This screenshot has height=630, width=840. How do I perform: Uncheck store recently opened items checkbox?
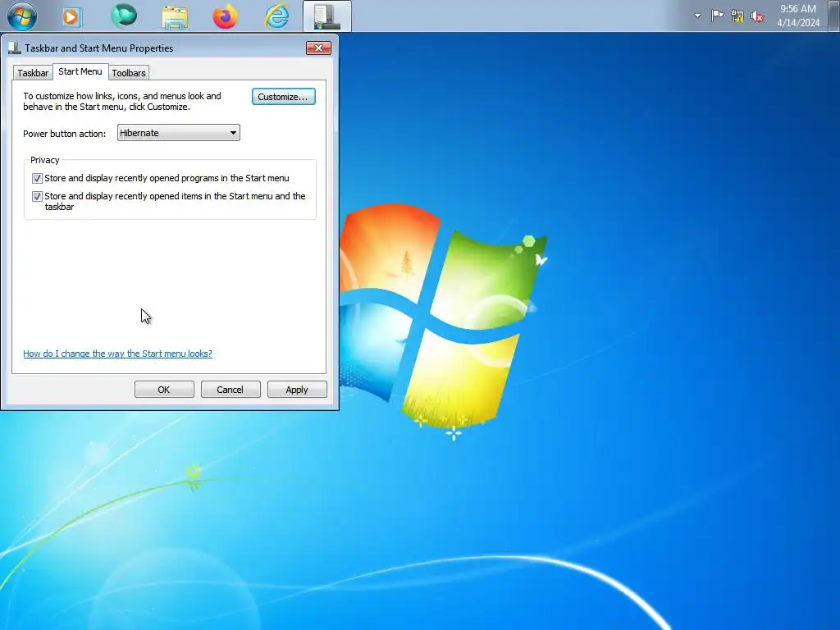tap(37, 196)
